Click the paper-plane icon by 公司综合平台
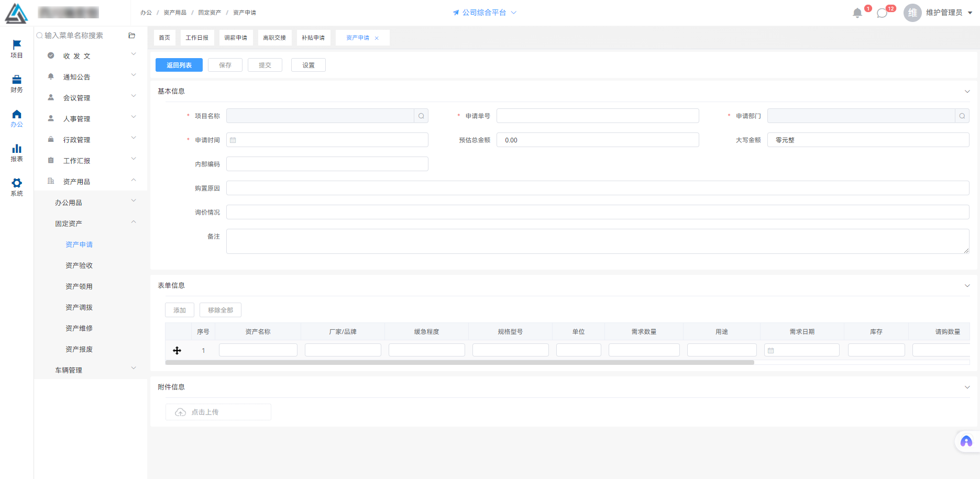Screen dimensions: 980x479 456,13
